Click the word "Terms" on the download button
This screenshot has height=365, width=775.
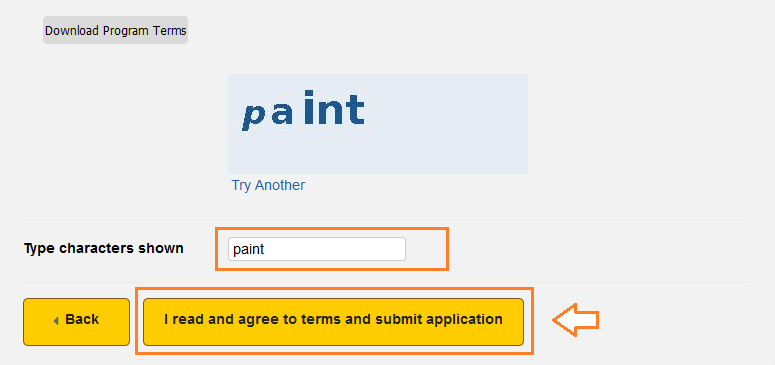[170, 31]
